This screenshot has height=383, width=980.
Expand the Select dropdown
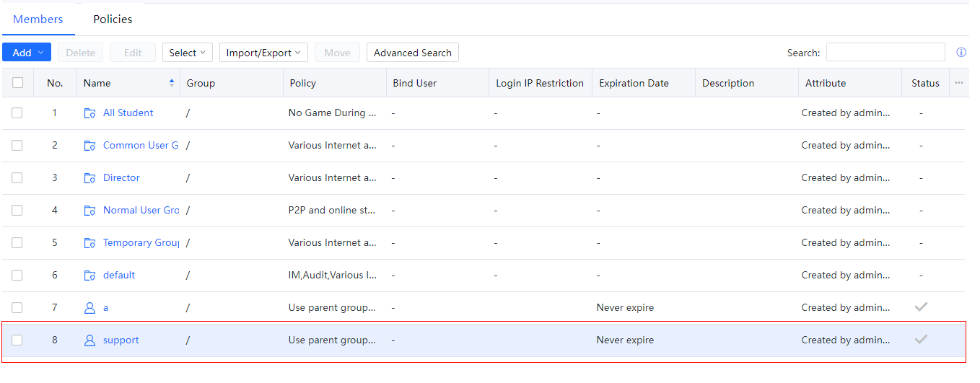[187, 53]
